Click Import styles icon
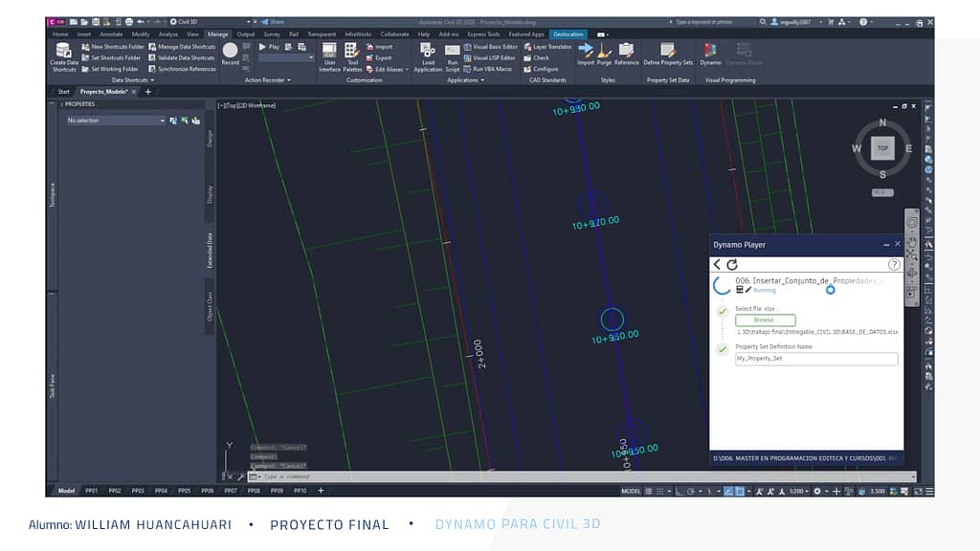 click(586, 54)
